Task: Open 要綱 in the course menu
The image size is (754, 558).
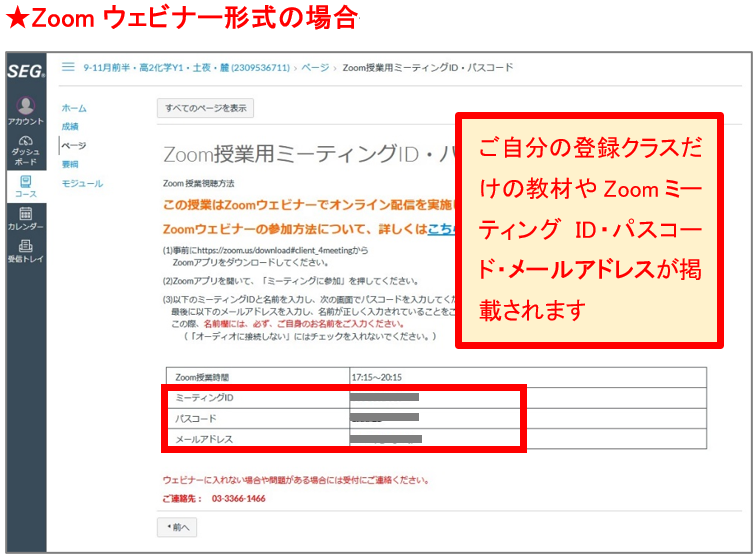Action: pyautogui.click(x=69, y=164)
